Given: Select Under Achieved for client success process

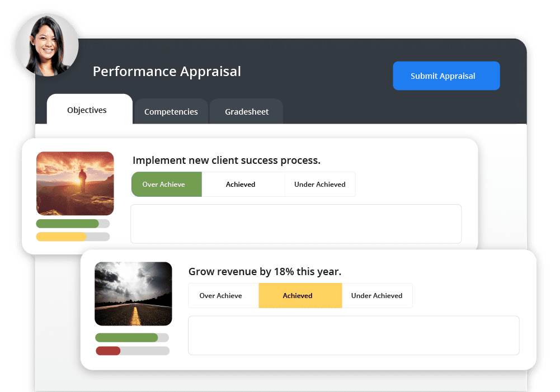Looking at the screenshot, I should 320,184.
